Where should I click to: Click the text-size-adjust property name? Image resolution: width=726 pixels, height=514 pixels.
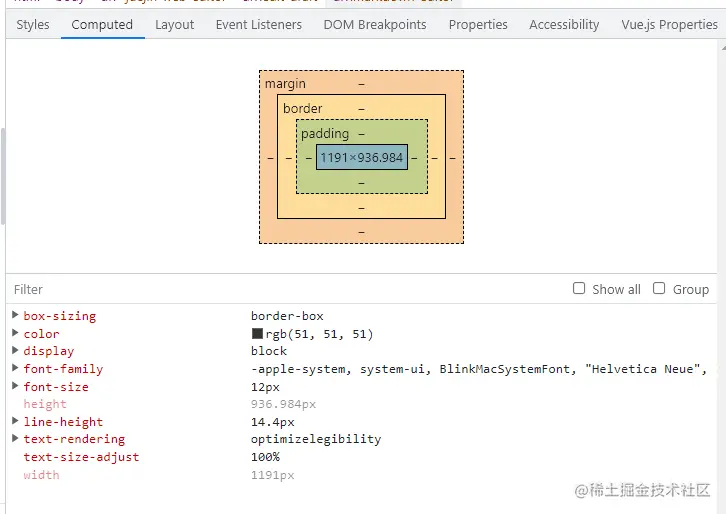point(81,457)
